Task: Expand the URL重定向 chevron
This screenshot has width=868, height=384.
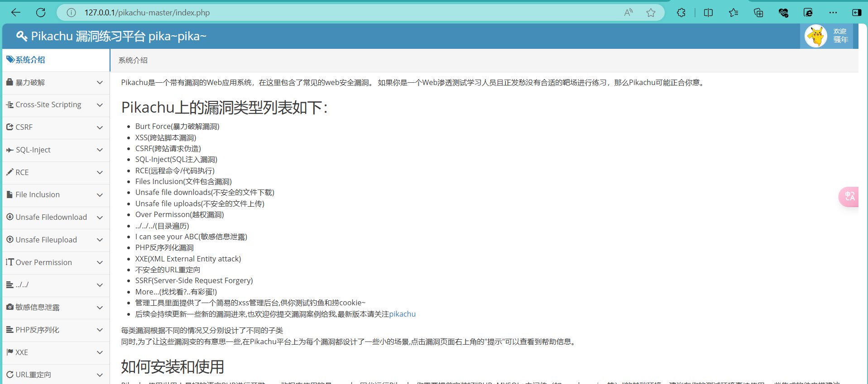Action: [100, 375]
